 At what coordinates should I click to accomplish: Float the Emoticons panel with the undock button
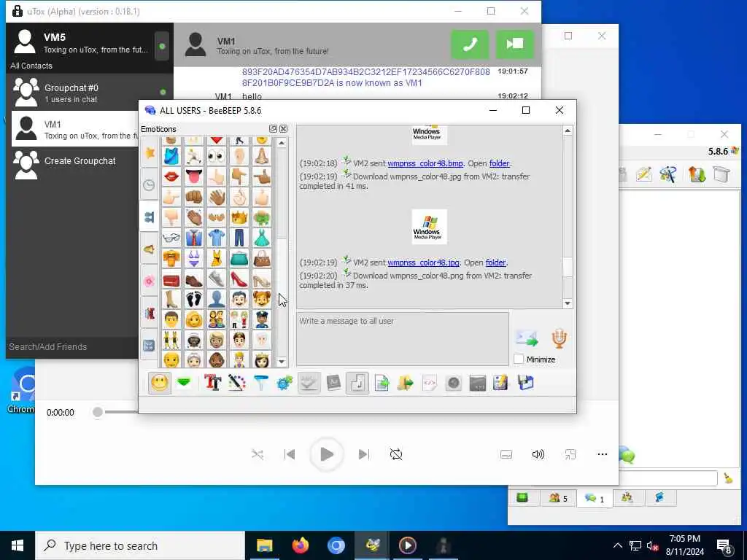pos(273,128)
